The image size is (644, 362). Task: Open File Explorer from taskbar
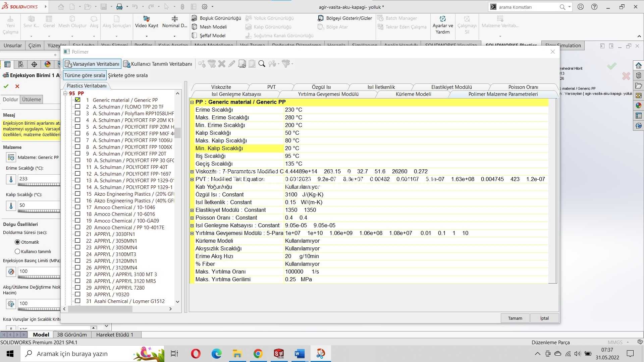(x=237, y=354)
